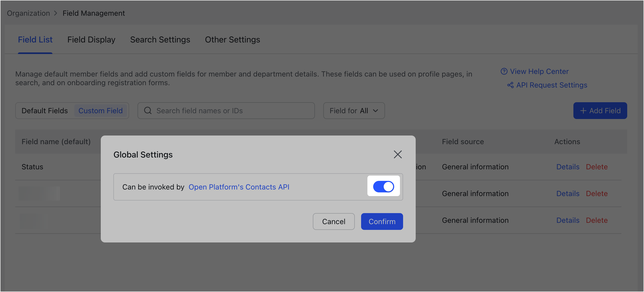This screenshot has width=644, height=292.
Task: Click the Field source column header
Action: [463, 142]
